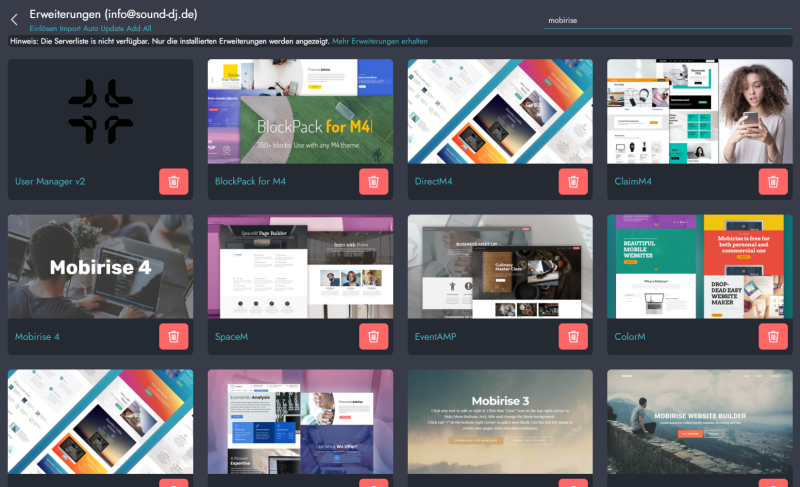Select the Mobirise 3 preview thumbnail
Viewport: 800px width, 487px height.
tap(500, 422)
